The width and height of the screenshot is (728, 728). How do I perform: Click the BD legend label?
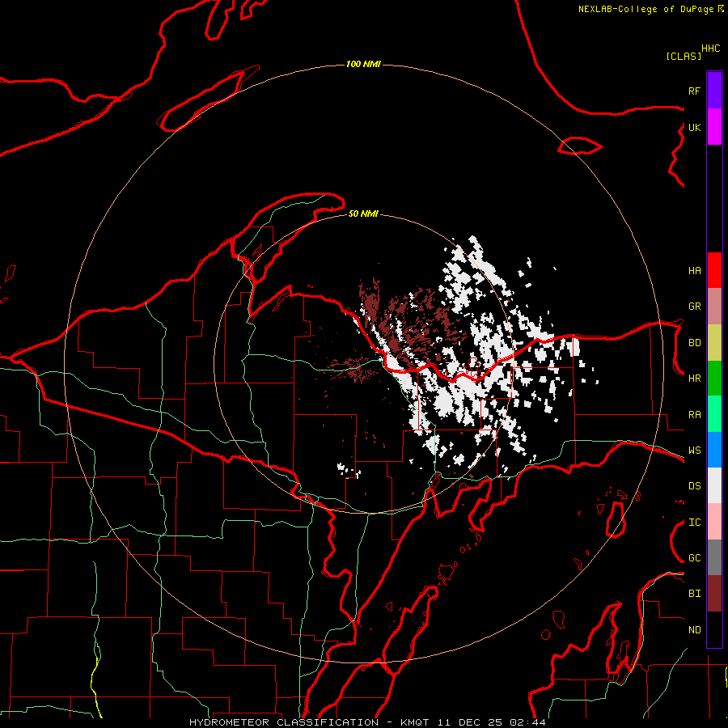tap(694, 343)
